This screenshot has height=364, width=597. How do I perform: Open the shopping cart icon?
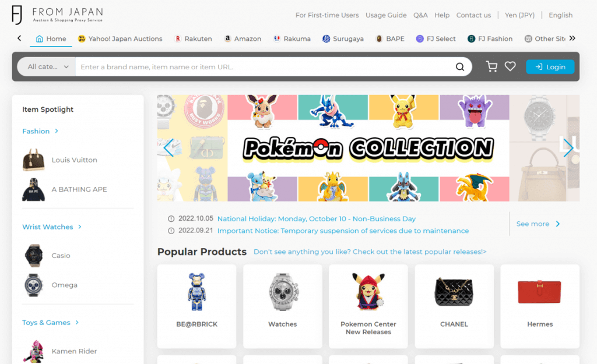click(491, 66)
